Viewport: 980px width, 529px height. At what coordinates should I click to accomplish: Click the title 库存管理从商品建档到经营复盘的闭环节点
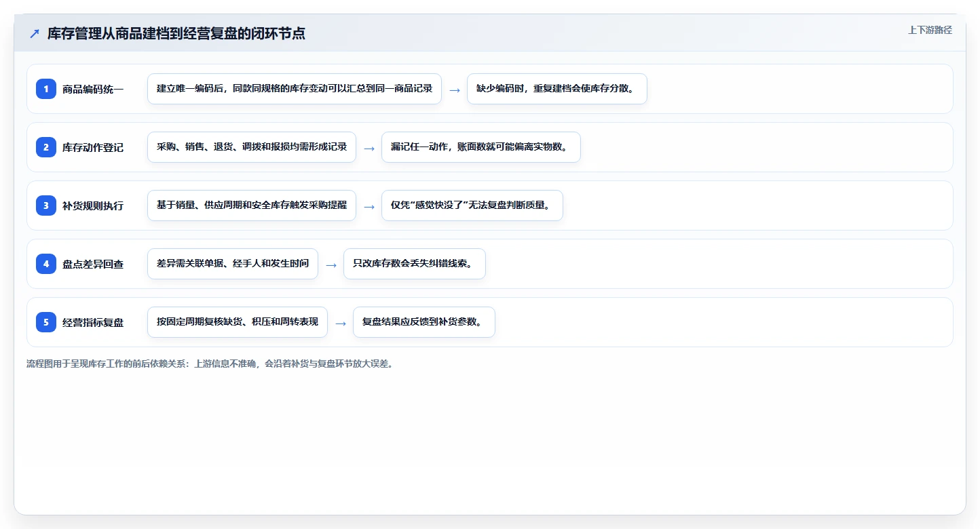point(176,34)
